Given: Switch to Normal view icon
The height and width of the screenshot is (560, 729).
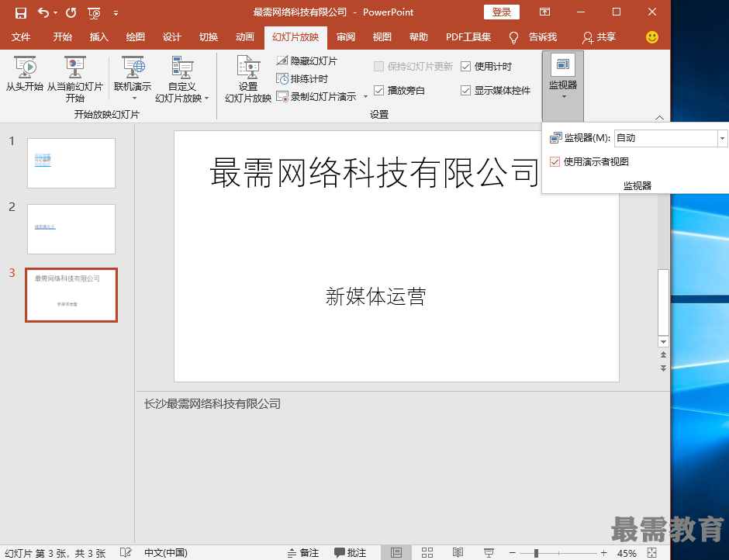Looking at the screenshot, I should pyautogui.click(x=396, y=553).
